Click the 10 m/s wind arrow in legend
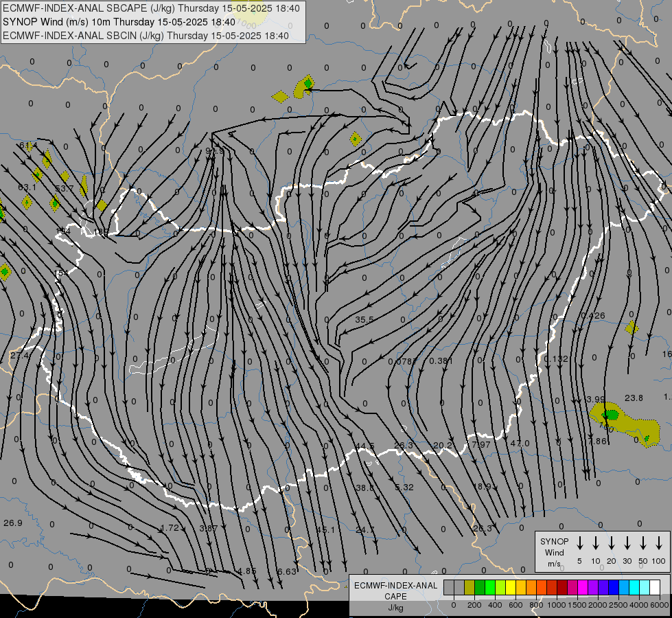The width and height of the screenshot is (672, 618). 596,543
